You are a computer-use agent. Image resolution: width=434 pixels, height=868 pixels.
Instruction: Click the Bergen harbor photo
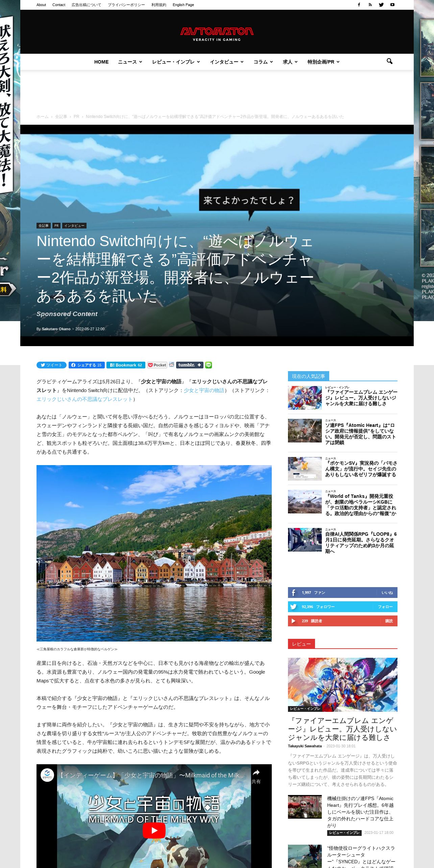pos(154,553)
